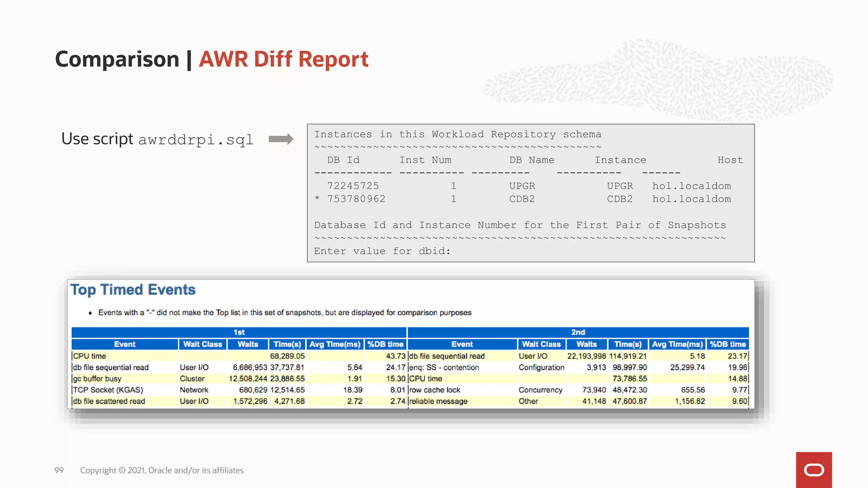
Task: Click the 25,299.74 avg time value
Action: point(687,368)
